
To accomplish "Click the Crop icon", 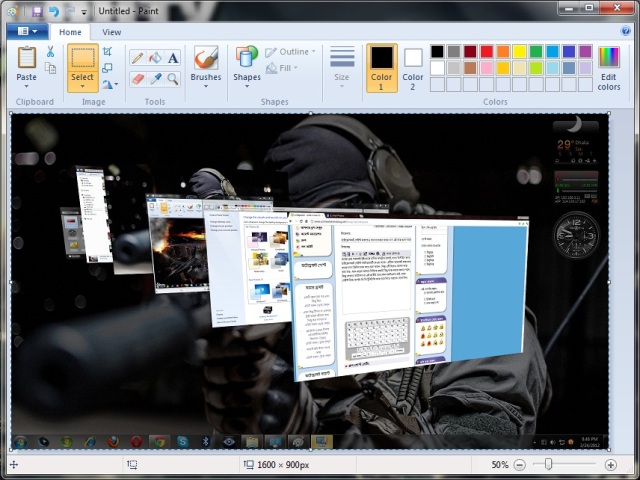I will (x=107, y=51).
